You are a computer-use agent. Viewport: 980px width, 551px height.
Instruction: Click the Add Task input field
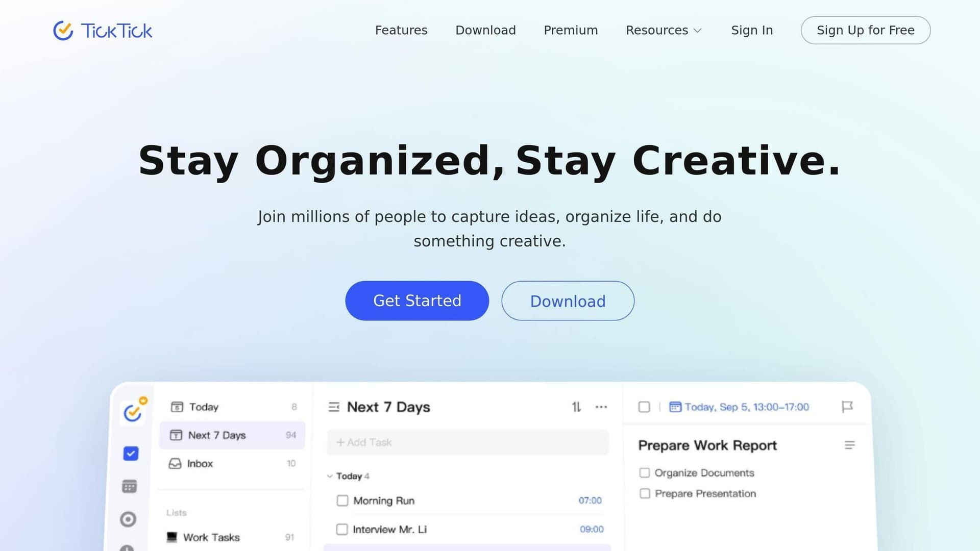[x=468, y=442]
